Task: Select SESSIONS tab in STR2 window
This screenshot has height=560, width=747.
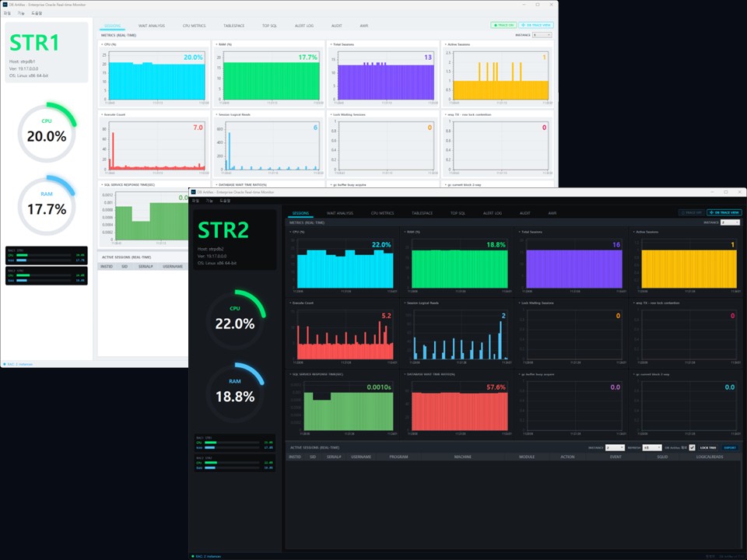Action: point(300,213)
